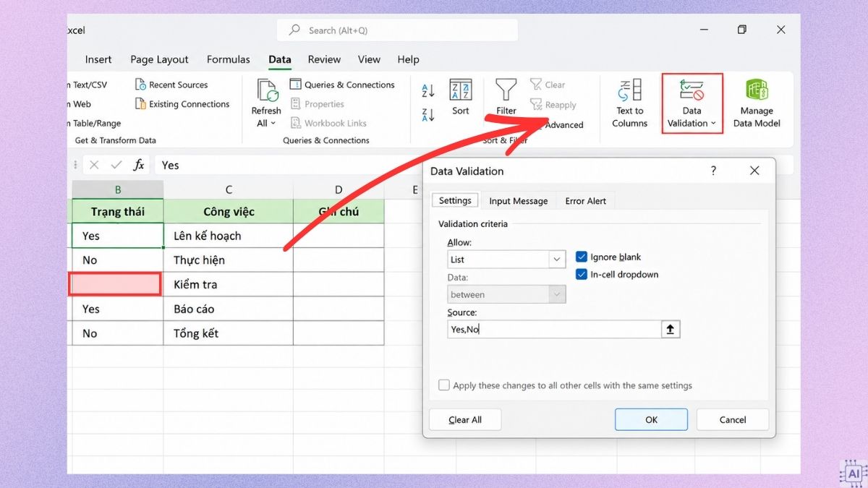This screenshot has width=868, height=488.
Task: Collapse dialog using Source range selector
Action: (671, 329)
